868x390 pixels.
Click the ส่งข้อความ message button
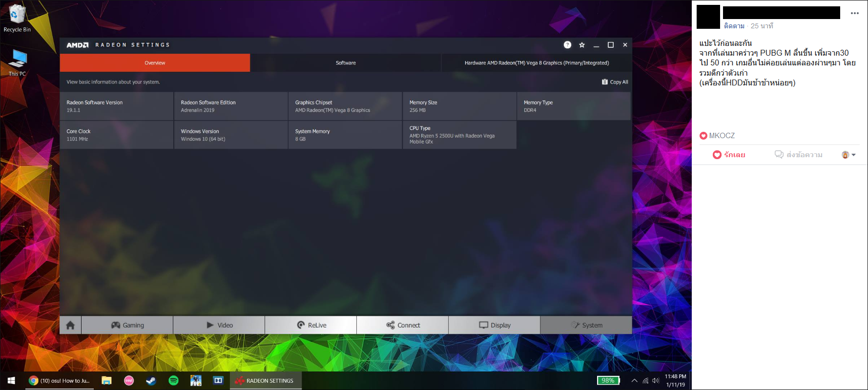pyautogui.click(x=799, y=155)
